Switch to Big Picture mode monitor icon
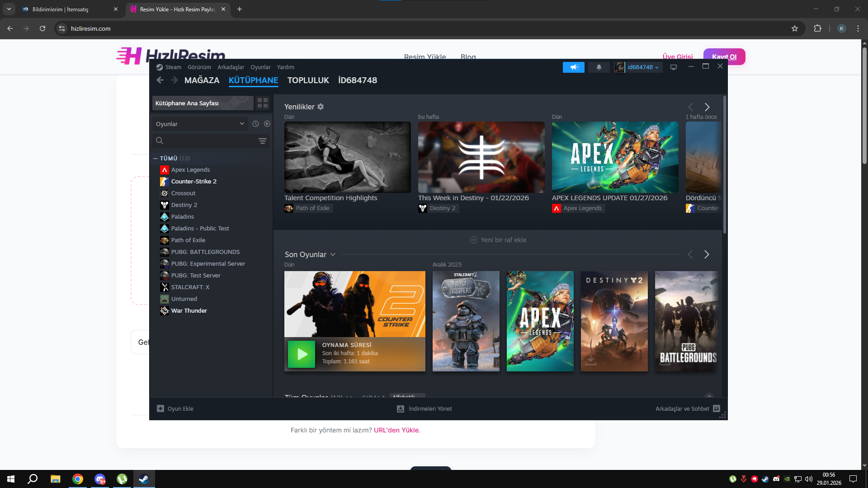868x488 pixels. 674,67
